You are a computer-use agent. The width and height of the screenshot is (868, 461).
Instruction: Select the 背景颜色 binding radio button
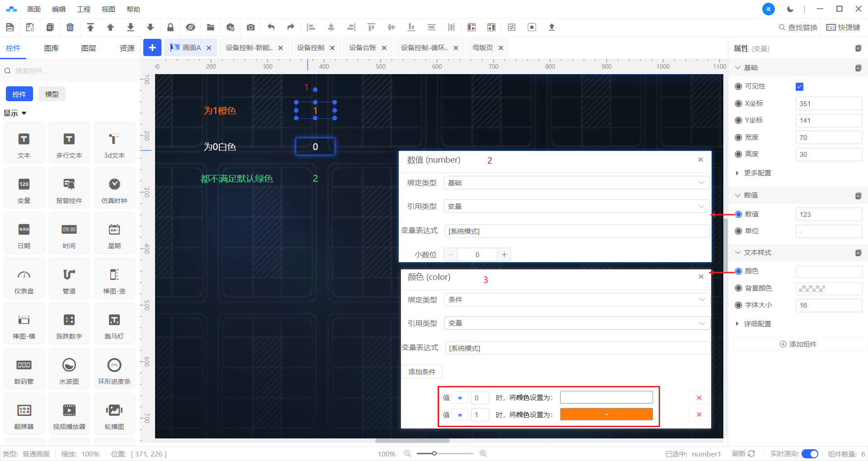click(739, 288)
